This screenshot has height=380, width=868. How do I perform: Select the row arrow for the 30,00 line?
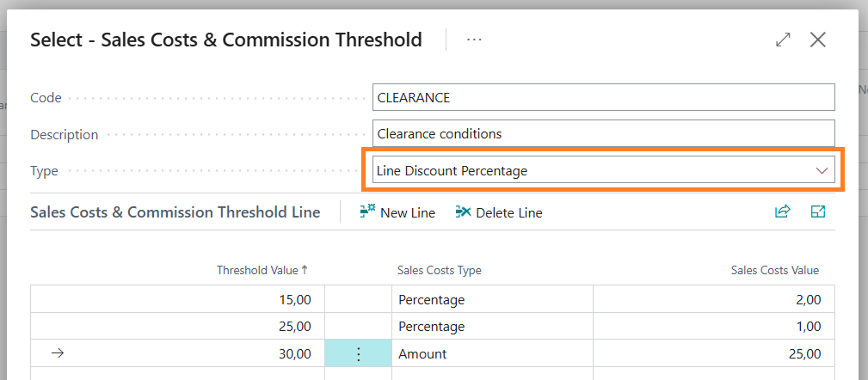(x=57, y=353)
